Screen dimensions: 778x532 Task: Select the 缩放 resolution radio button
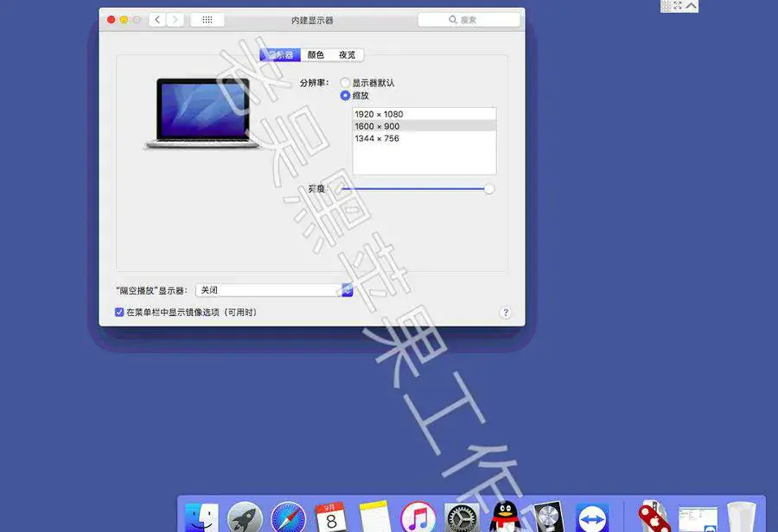pyautogui.click(x=345, y=95)
